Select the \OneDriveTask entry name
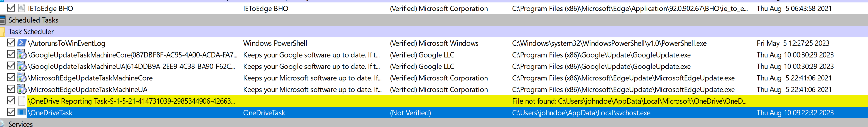 50,113
